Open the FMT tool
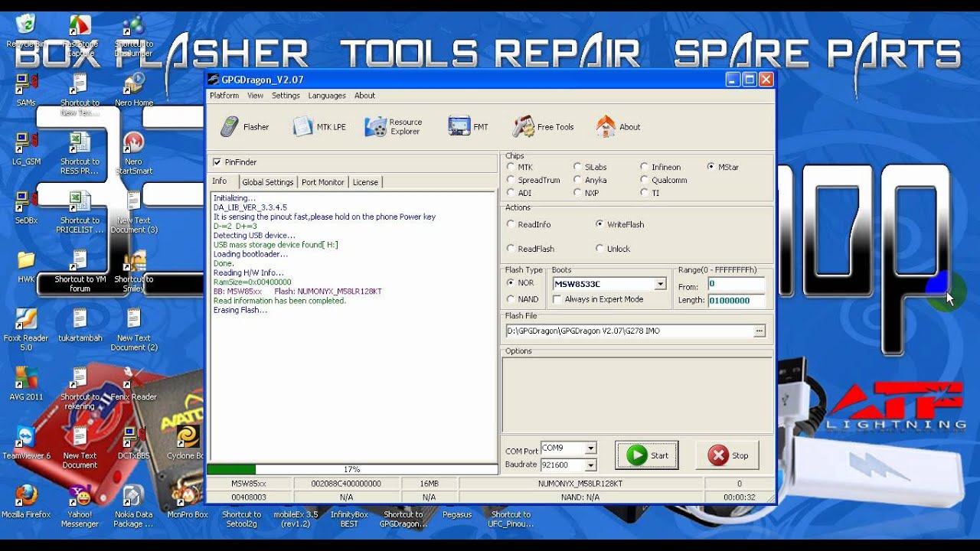The height and width of the screenshot is (551, 980). click(x=468, y=127)
